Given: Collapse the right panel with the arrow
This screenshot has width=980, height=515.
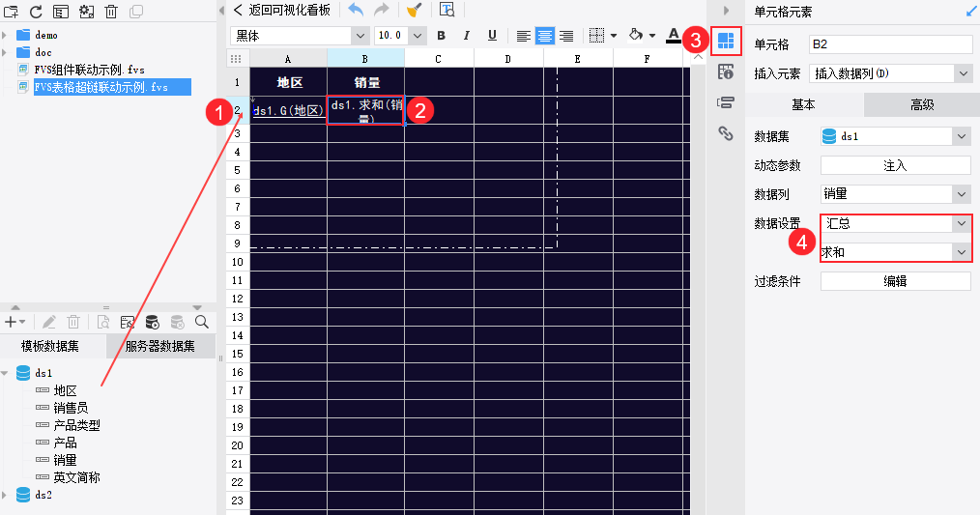Looking at the screenshot, I should tap(726, 11).
